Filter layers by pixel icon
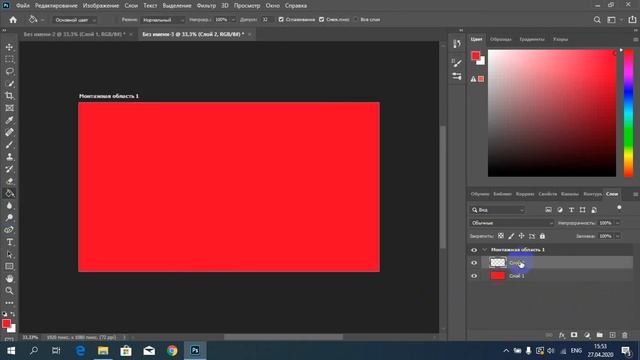 548,210
